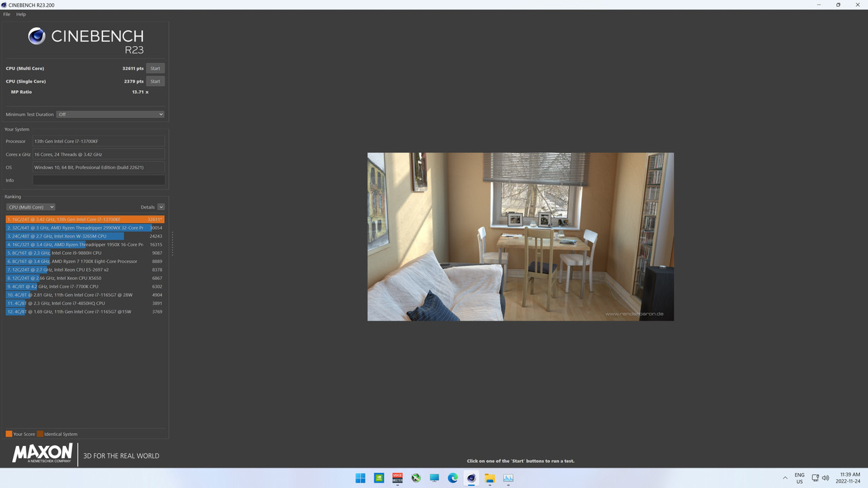Open the green Xbox-style taskbar icon

(x=416, y=478)
